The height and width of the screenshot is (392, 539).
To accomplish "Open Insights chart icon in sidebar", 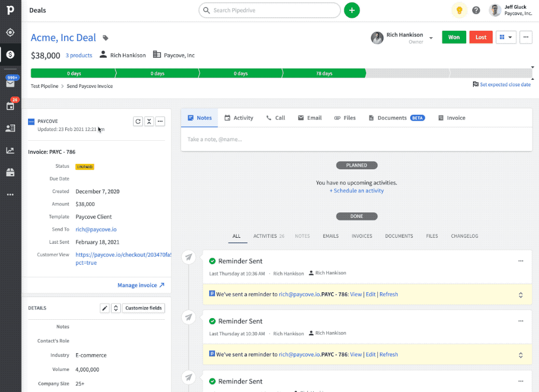I will [x=10, y=150].
